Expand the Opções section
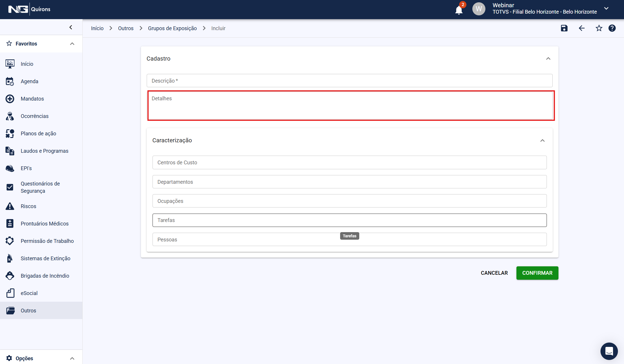 tap(72, 358)
